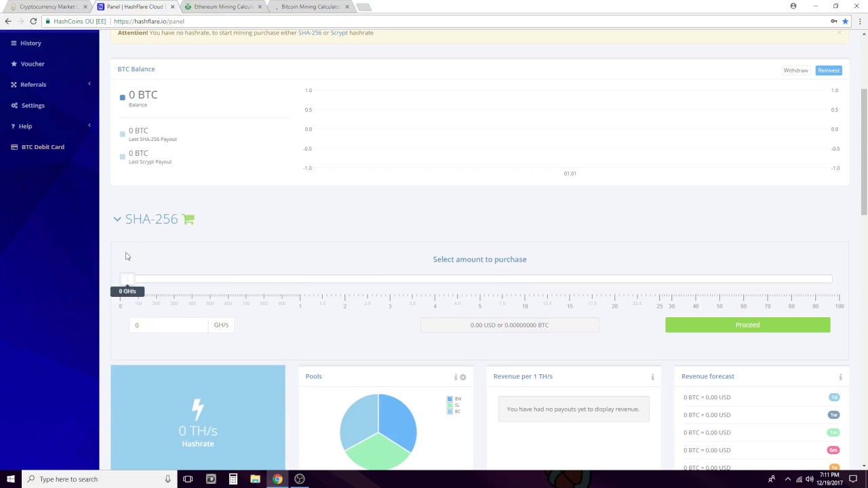Click the Referrals icon in sidebar

[14, 85]
